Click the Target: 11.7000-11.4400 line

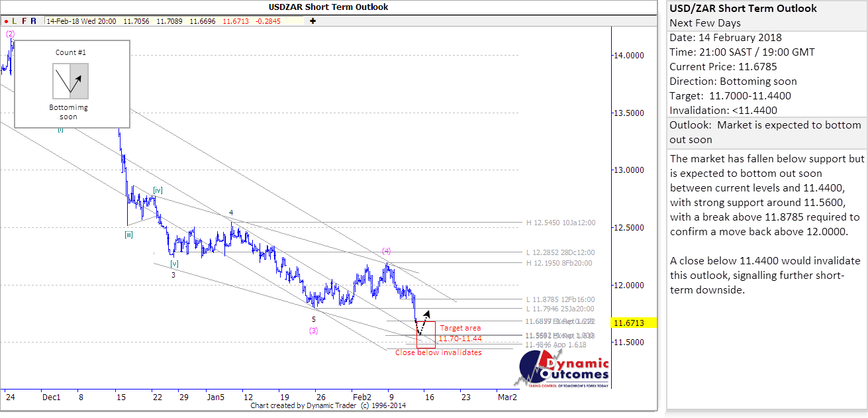pos(730,96)
